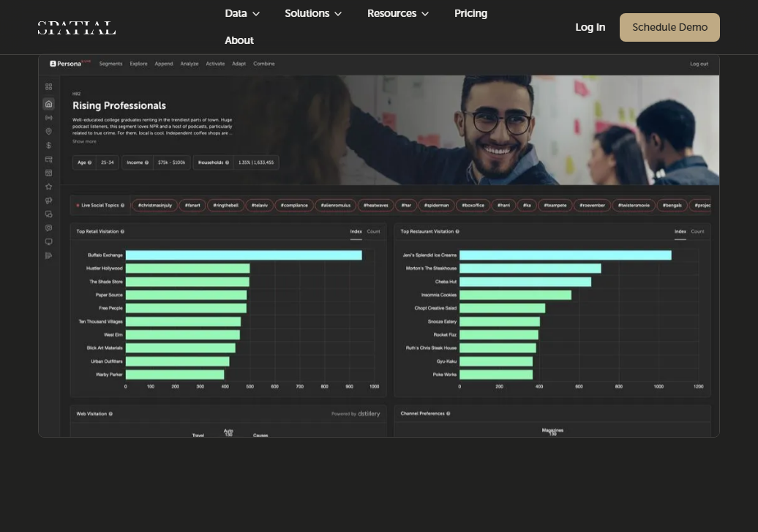Open the location pin icon in sidebar

click(x=48, y=131)
